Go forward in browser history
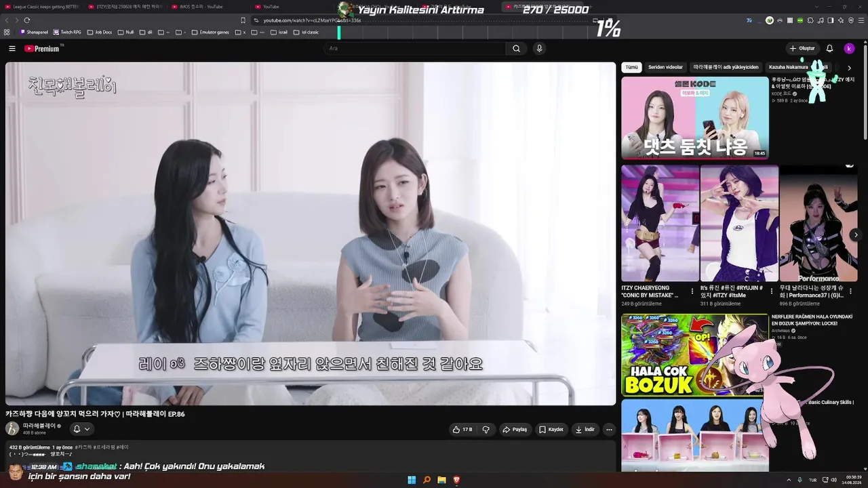Screen dimensions: 868x488 (x=16, y=20)
